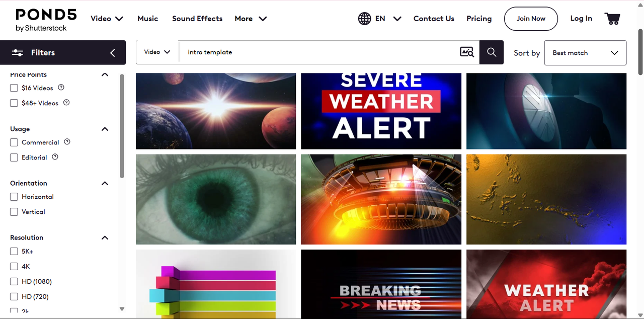
Task: Select Horizontal orientation
Action: (x=14, y=197)
